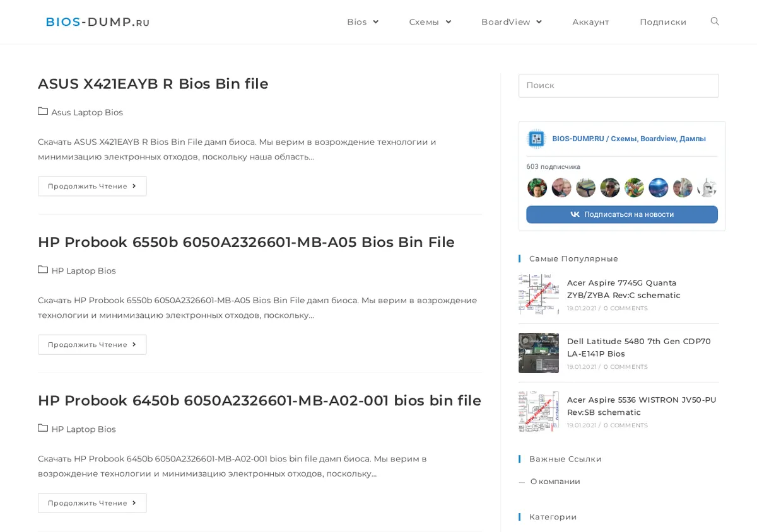Screen dimensions: 757x532
Task: Expand the Bios dropdown menu
Action: (x=363, y=22)
